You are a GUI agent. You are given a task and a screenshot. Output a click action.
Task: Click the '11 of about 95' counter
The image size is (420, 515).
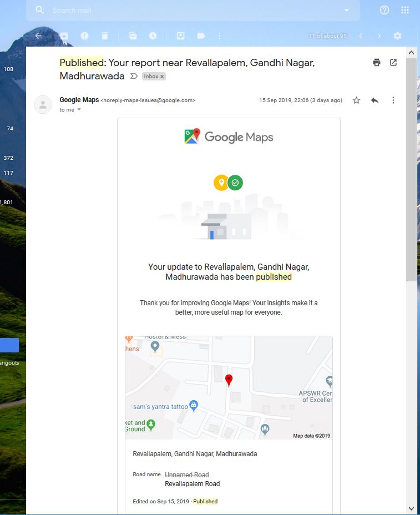(x=328, y=36)
